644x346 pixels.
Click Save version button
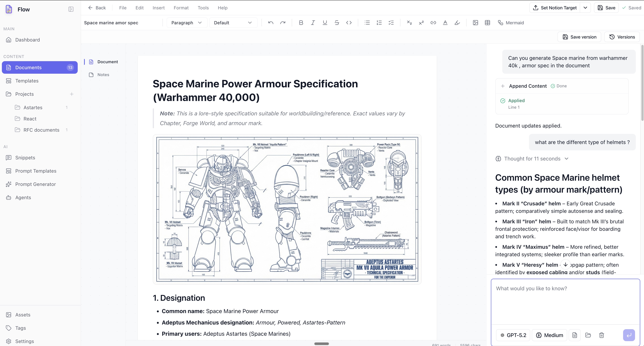point(579,37)
